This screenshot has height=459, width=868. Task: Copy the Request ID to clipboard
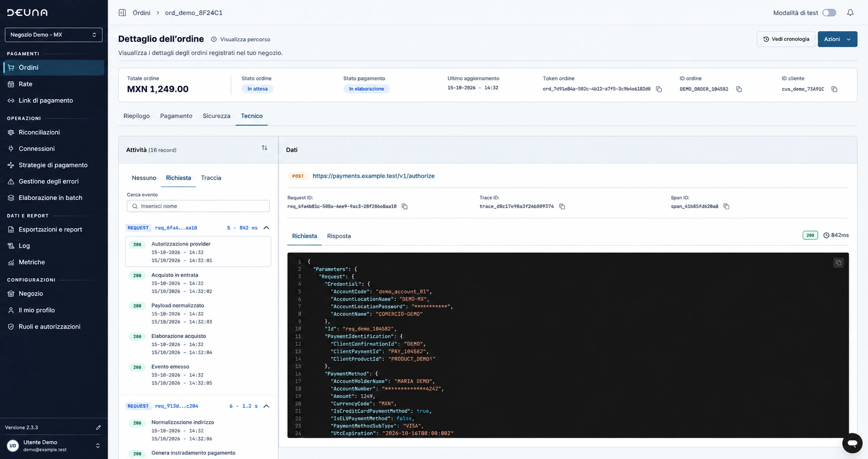pyautogui.click(x=405, y=206)
